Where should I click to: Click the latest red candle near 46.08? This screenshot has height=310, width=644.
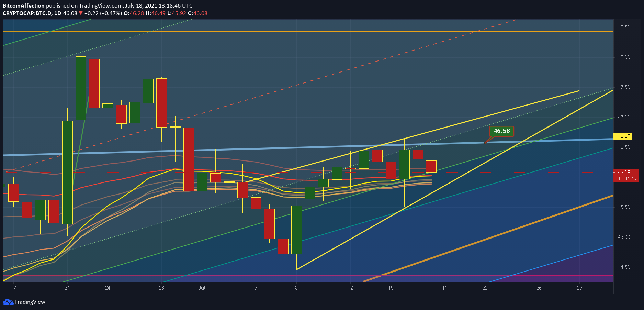pyautogui.click(x=431, y=166)
